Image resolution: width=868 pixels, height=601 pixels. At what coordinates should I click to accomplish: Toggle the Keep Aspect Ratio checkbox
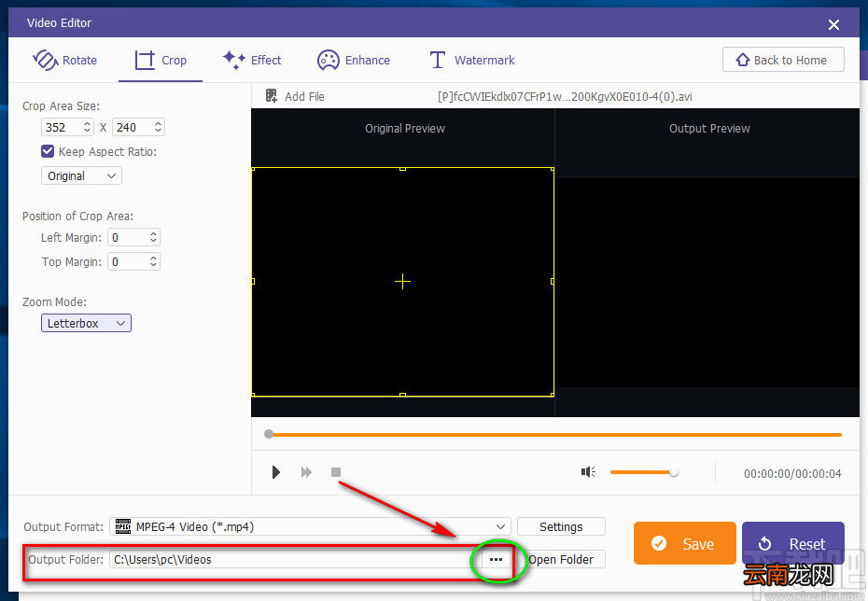tap(48, 151)
